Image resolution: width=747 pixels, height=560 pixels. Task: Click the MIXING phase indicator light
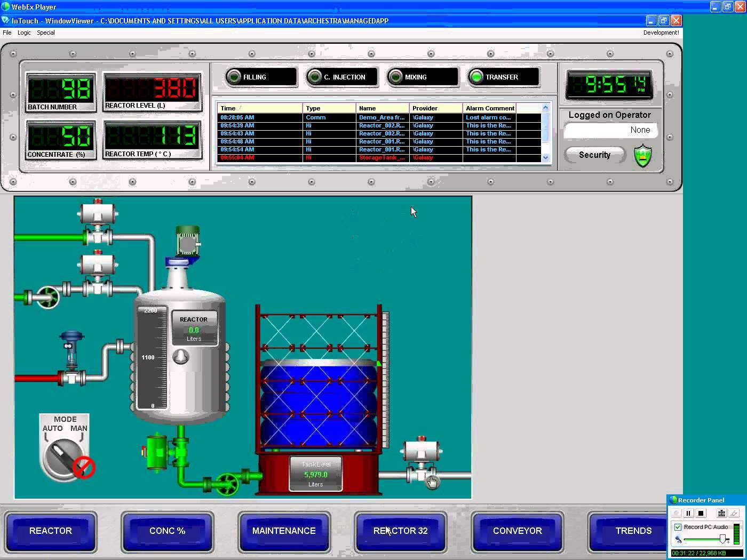(396, 76)
